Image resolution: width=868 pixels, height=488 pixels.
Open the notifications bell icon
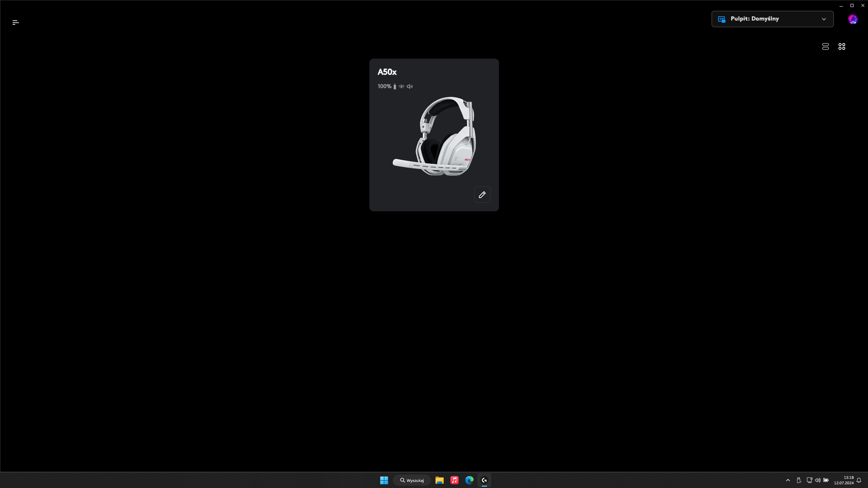click(x=859, y=480)
